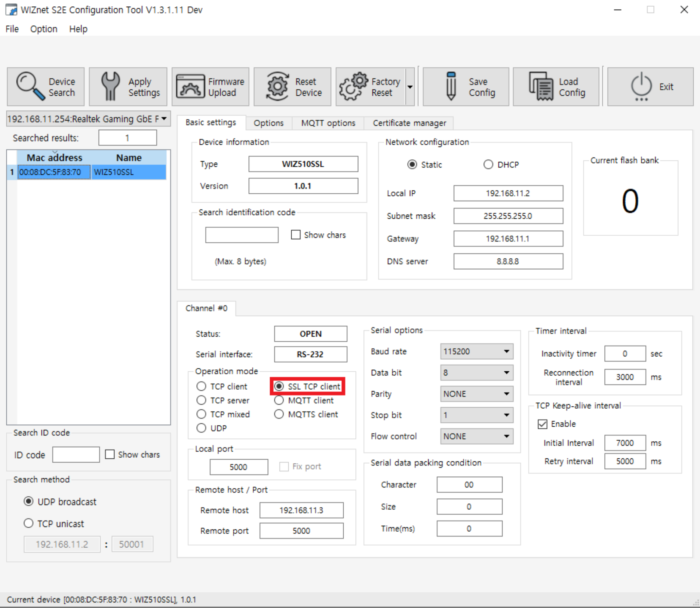
Task: Select TCP unicast search method
Action: click(x=28, y=523)
